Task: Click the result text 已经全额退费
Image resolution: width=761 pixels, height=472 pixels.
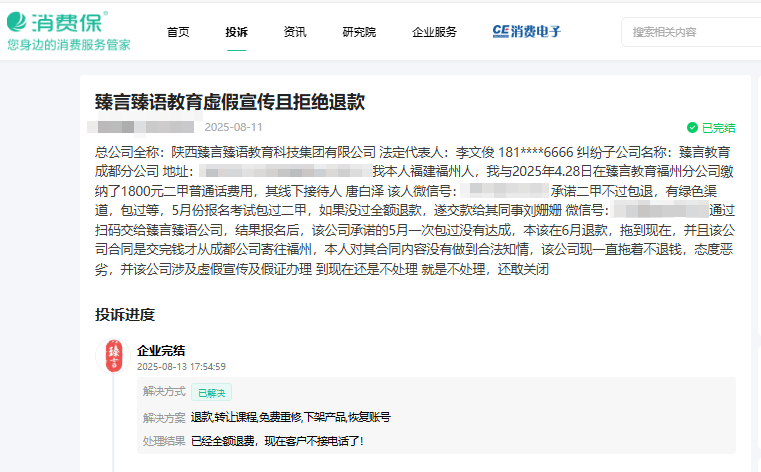Action: click(223, 441)
